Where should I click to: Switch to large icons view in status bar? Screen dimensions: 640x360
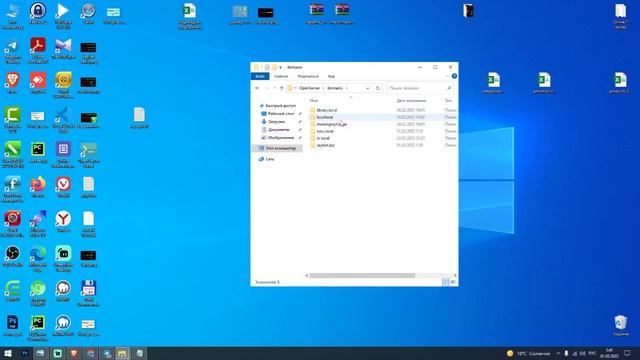click(x=453, y=282)
